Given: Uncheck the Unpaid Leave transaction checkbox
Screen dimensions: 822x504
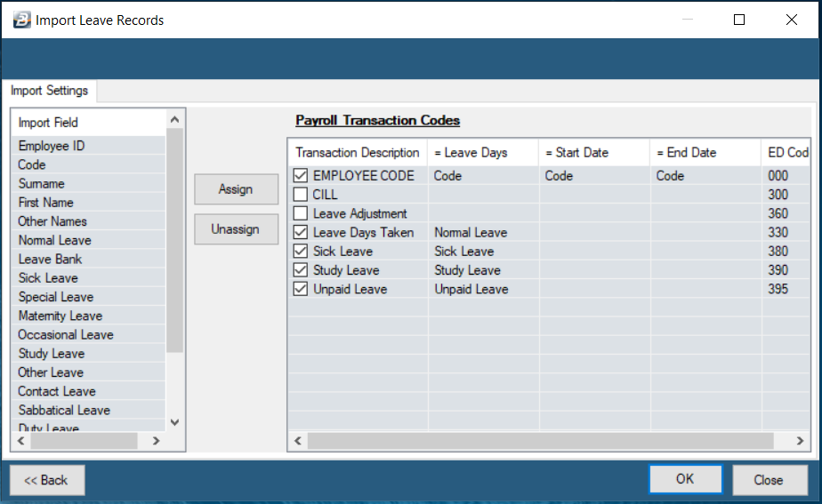Looking at the screenshot, I should pos(301,289).
